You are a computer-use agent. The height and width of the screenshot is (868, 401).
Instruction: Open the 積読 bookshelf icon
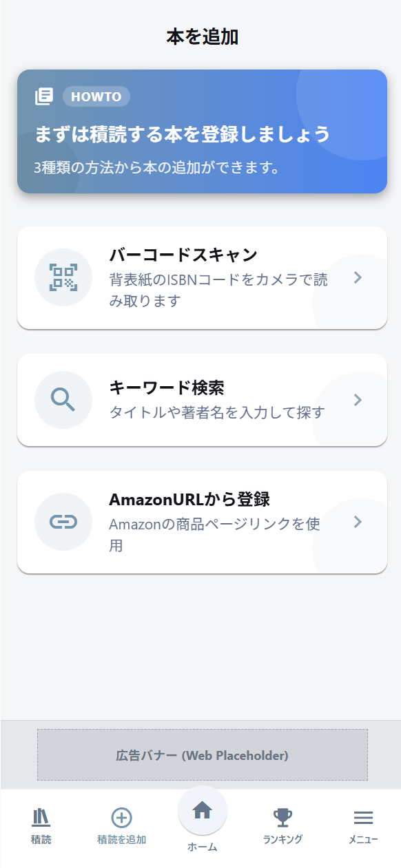[x=40, y=817]
